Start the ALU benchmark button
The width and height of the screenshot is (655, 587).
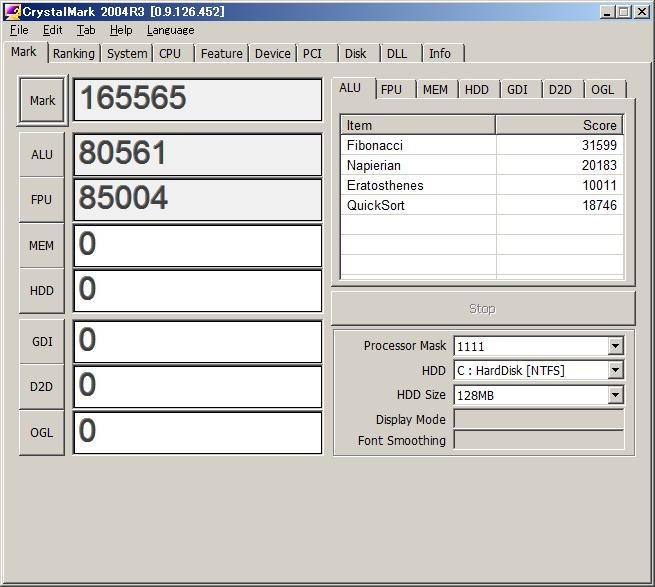coord(42,154)
